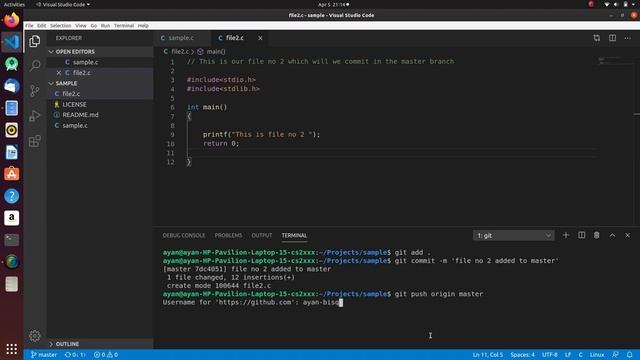Viewport: 640px width, 360px height.
Task: Launch Firefox from the Ubuntu dock
Action: [11, 20]
